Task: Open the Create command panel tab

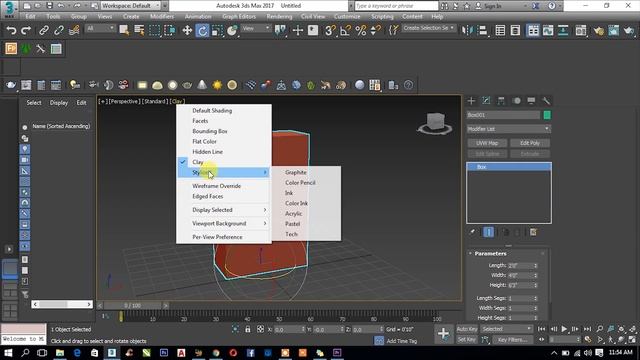Action: pos(471,101)
